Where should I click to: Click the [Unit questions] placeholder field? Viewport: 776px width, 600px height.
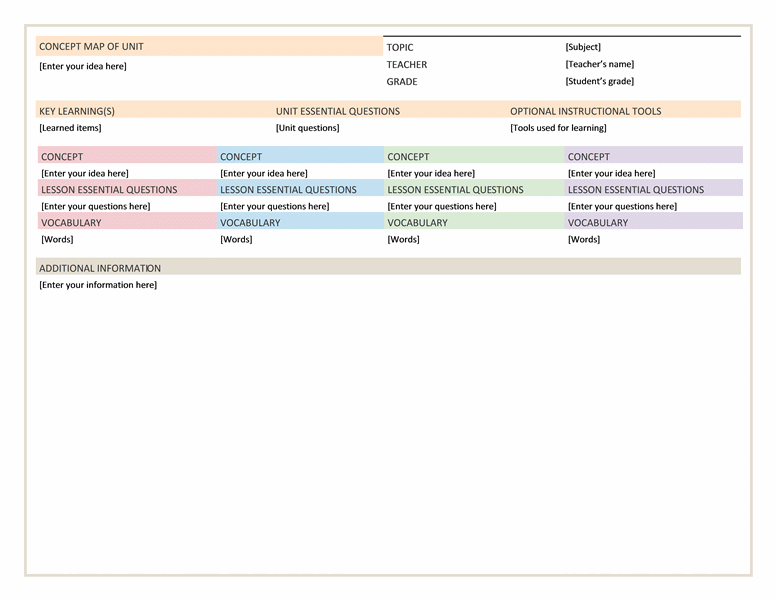[307, 128]
